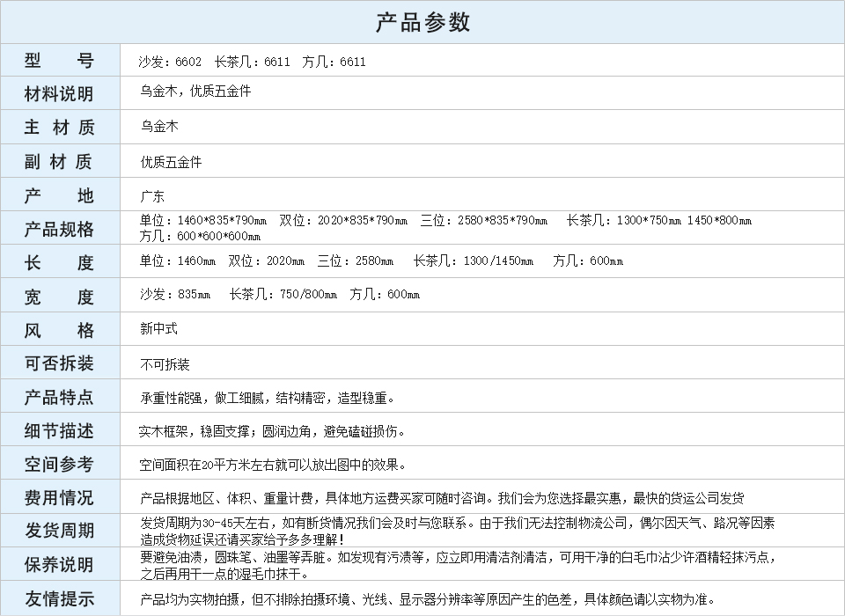The image size is (845, 616).
Task: Click the value 不可拆装
Action: pos(165,364)
